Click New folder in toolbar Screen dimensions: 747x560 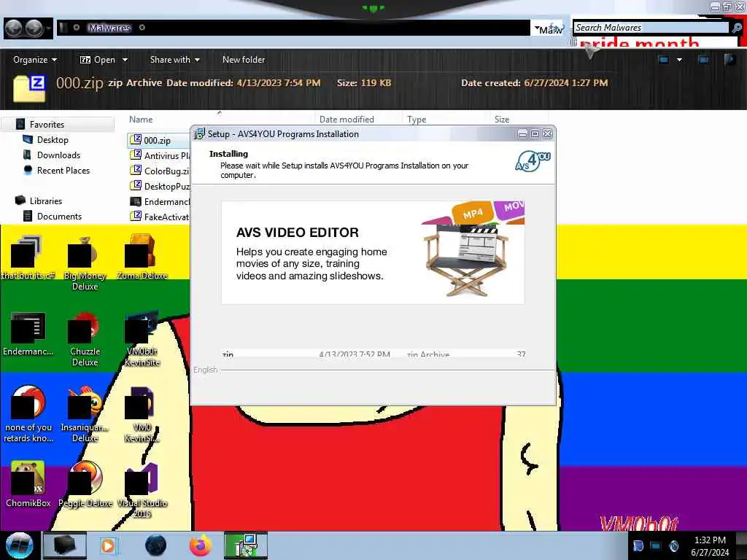(x=244, y=60)
